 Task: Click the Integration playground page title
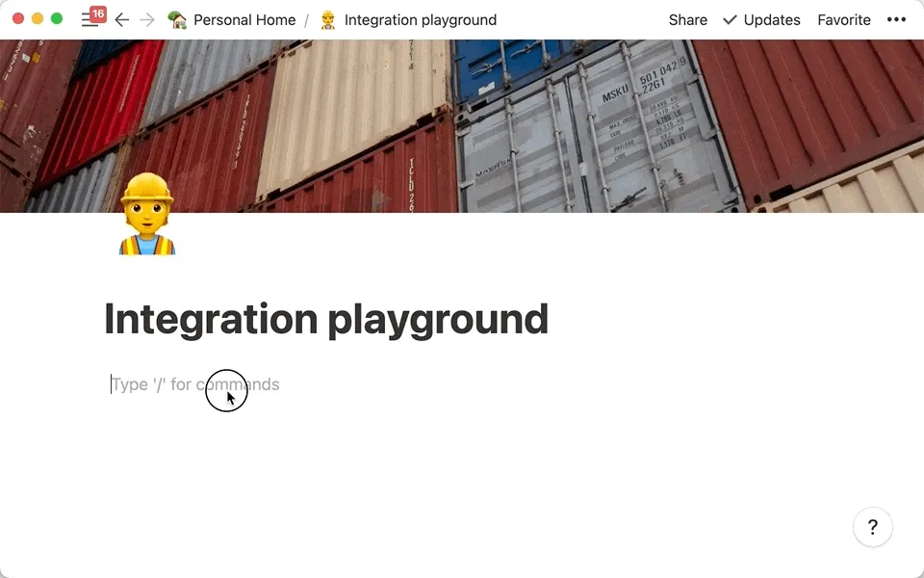[326, 319]
